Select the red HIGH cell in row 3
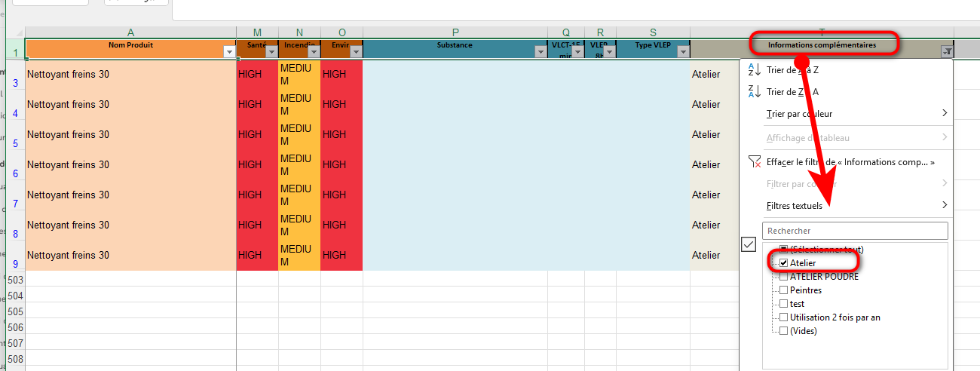Image resolution: width=980 pixels, height=371 pixels. tap(257, 74)
